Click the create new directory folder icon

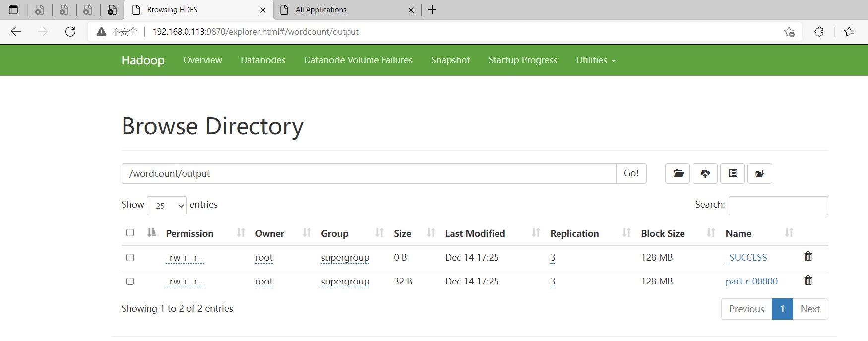678,173
